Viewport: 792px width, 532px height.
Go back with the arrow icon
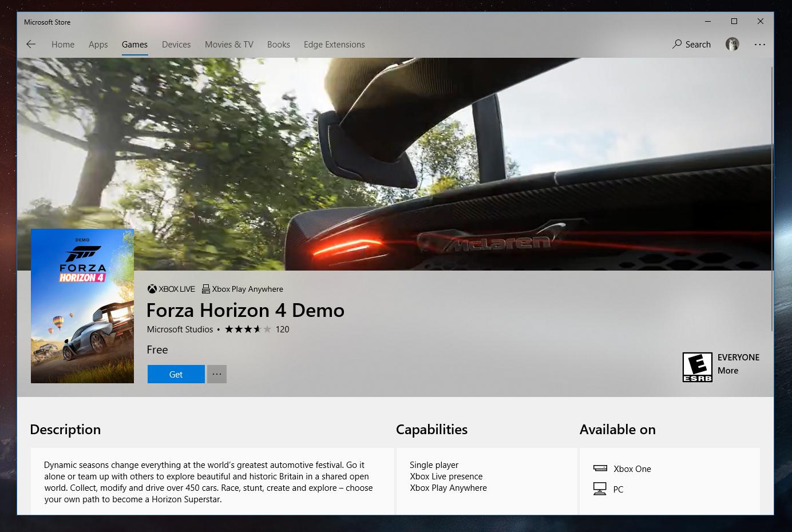pyautogui.click(x=31, y=44)
